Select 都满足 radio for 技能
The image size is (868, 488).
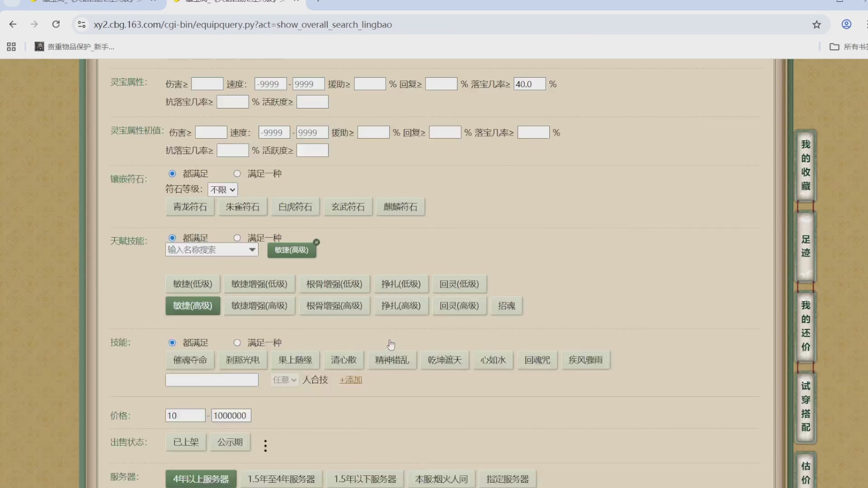click(172, 343)
